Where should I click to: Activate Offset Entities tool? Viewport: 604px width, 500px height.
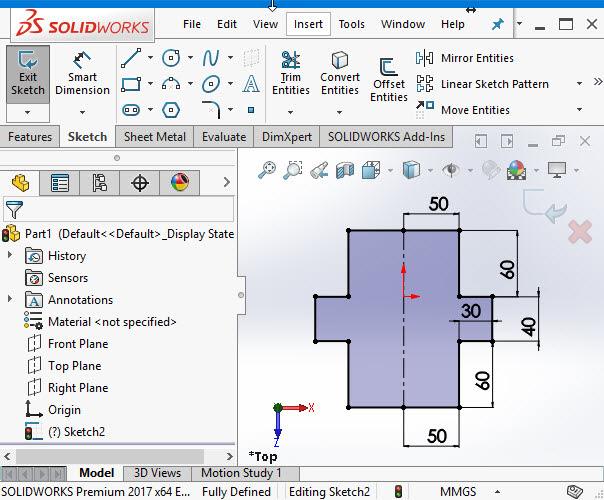tap(389, 80)
